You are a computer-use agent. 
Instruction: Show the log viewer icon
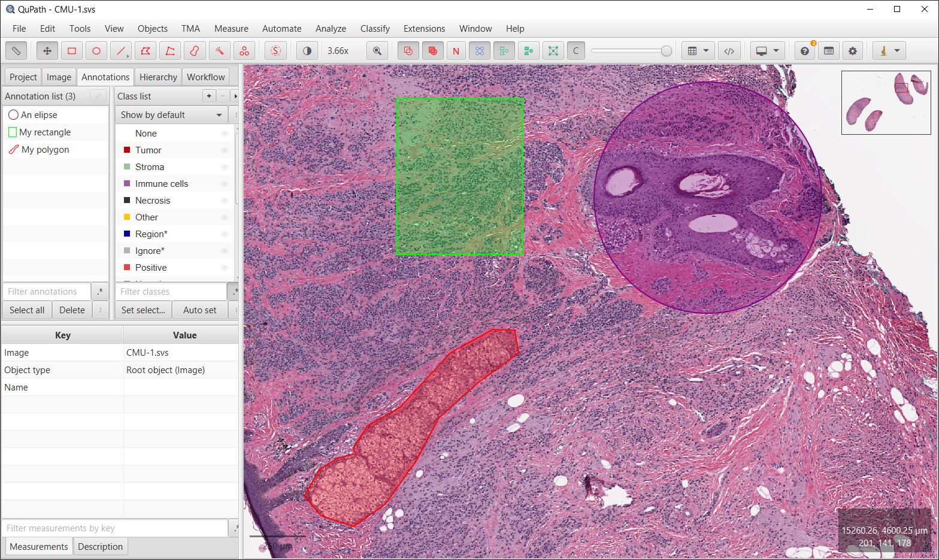pos(829,51)
